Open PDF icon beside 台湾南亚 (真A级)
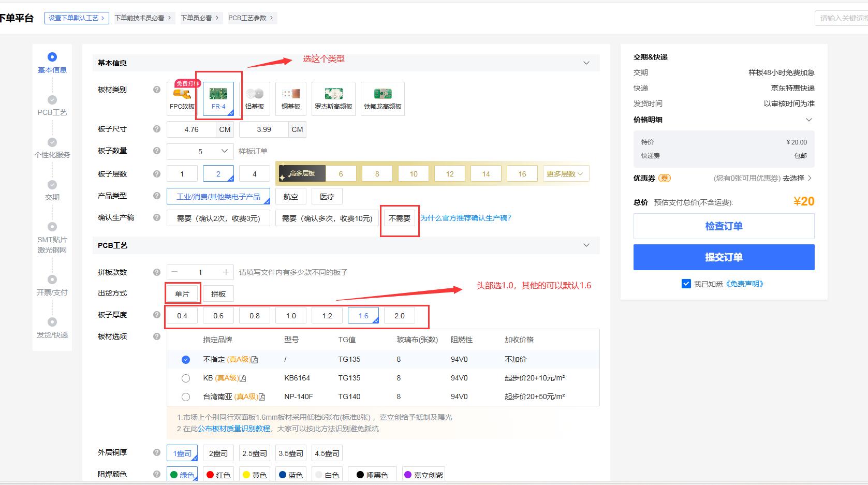The width and height of the screenshot is (868, 485). click(x=262, y=397)
